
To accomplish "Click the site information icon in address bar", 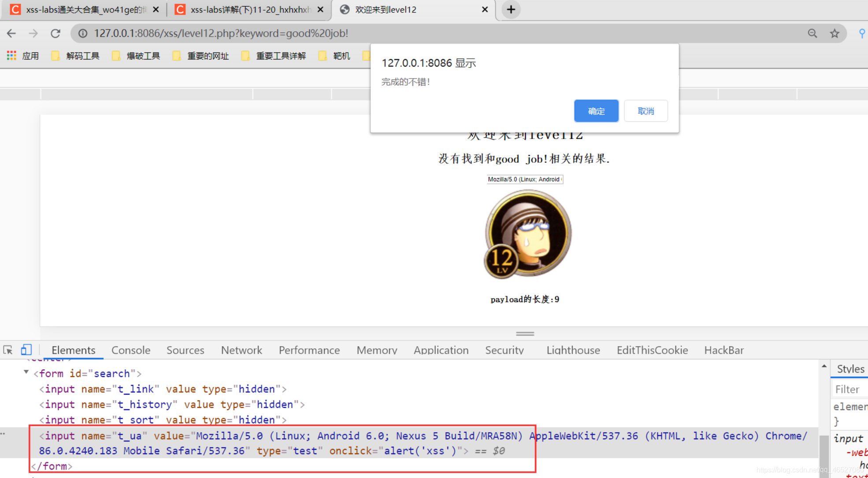I will 83,34.
